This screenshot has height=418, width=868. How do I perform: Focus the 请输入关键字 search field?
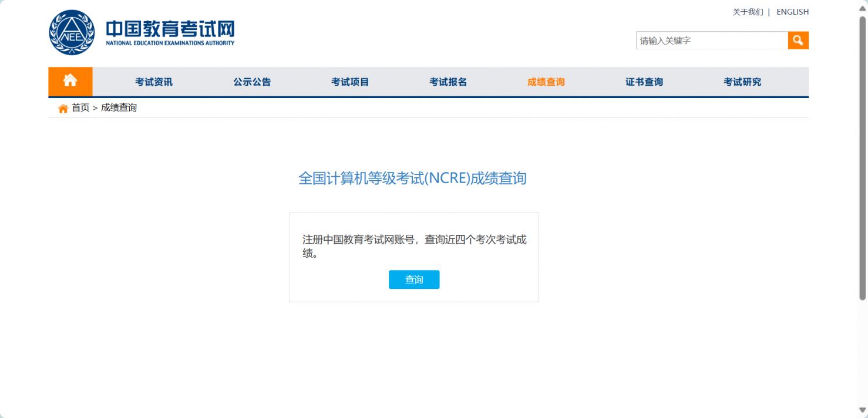click(x=712, y=41)
